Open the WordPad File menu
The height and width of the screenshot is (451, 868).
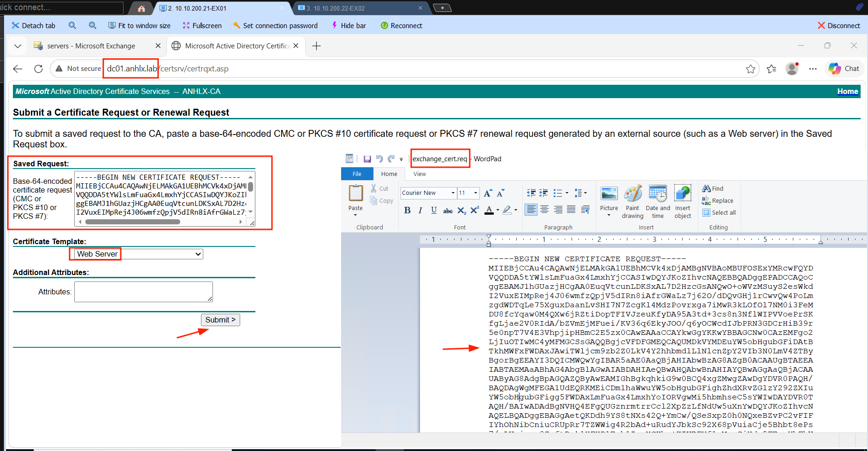[x=357, y=174]
